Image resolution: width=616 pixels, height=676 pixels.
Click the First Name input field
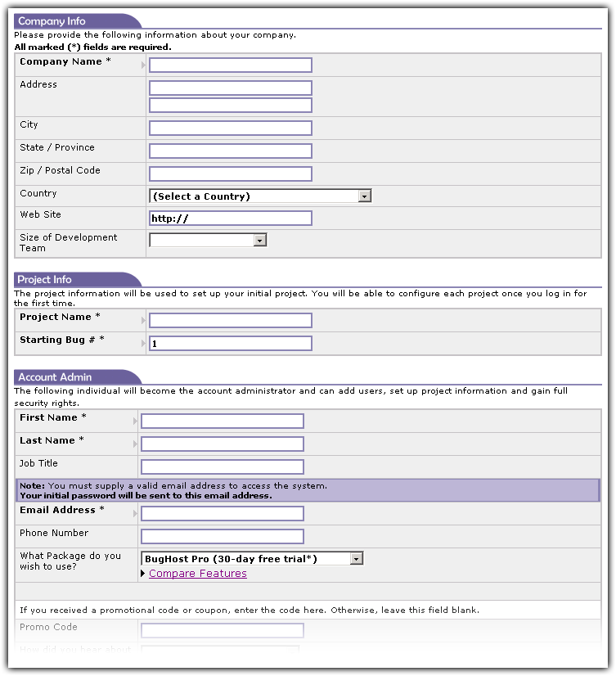pyautogui.click(x=222, y=421)
